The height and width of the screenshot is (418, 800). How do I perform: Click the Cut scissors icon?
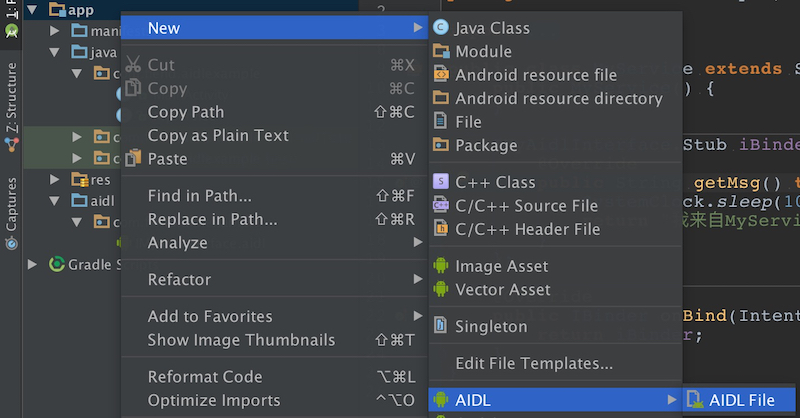[x=133, y=64]
